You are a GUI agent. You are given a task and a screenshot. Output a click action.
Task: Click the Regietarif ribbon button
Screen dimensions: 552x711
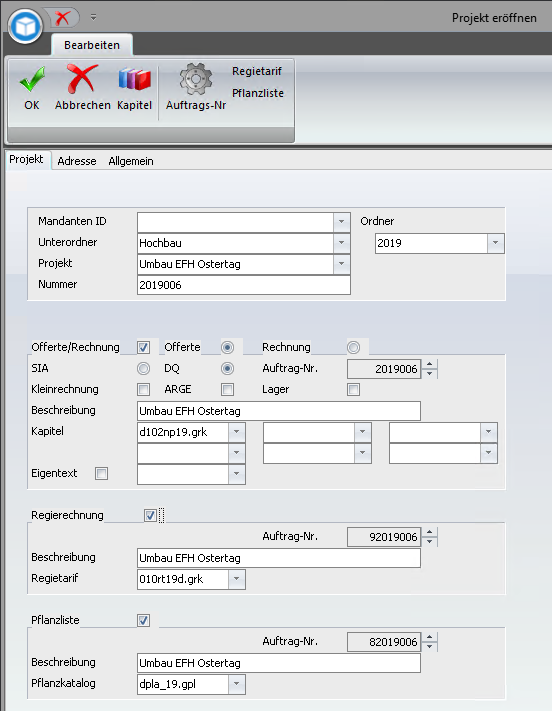(257, 71)
